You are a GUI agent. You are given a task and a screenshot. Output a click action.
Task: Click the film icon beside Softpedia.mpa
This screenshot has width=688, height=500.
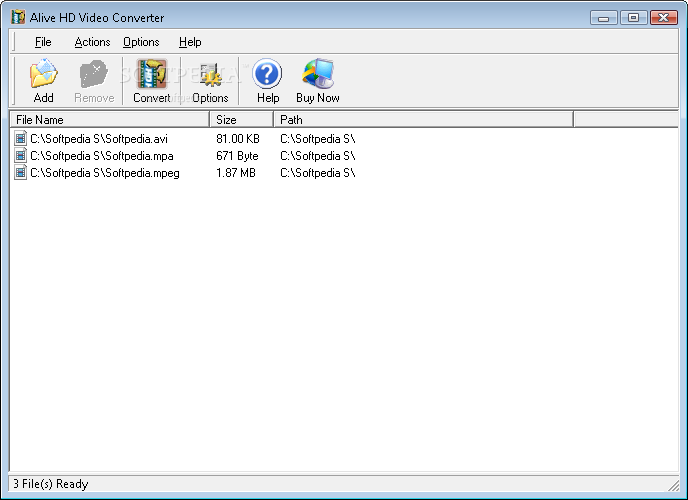pyautogui.click(x=20, y=156)
